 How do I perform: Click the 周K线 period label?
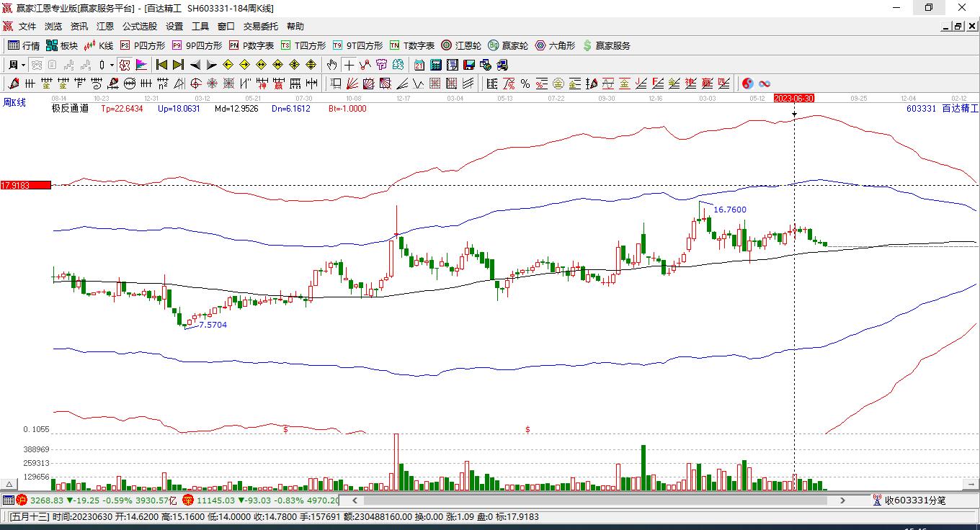click(14, 102)
